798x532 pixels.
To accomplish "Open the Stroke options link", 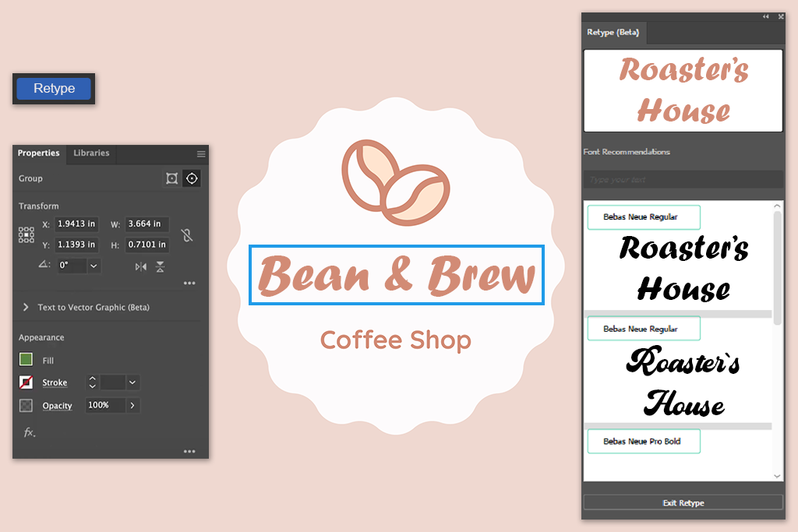I will (x=55, y=382).
